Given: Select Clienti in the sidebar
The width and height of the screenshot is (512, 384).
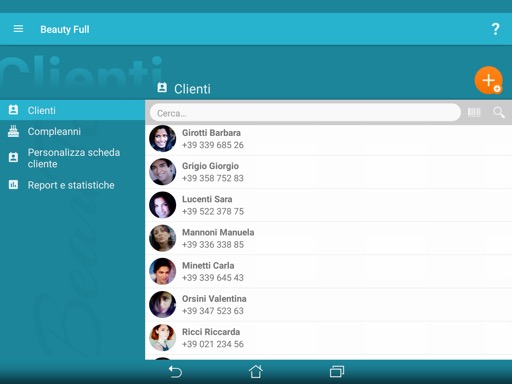Looking at the screenshot, I should tap(72, 110).
